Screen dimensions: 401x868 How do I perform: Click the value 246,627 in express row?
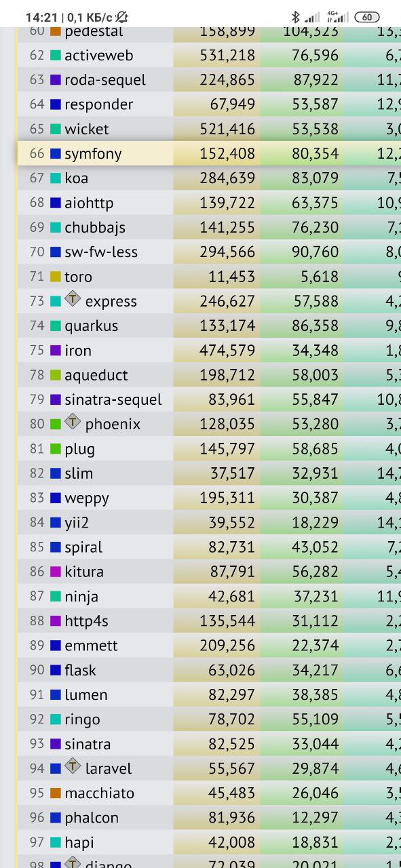[227, 301]
